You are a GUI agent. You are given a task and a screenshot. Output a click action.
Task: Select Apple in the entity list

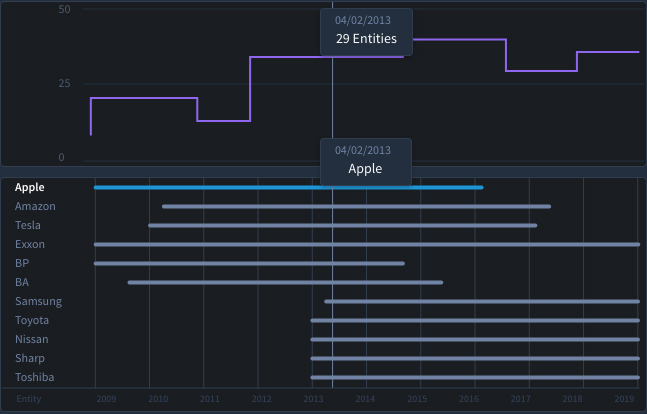tap(30, 187)
